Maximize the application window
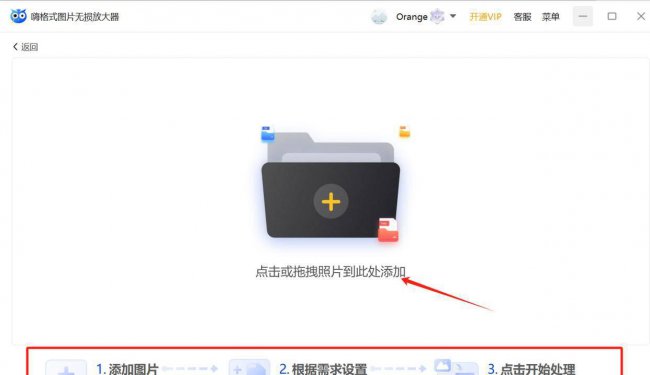 click(612, 17)
